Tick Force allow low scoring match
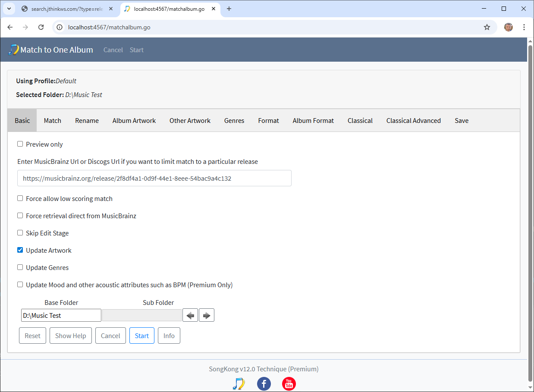Screen dimensions: 534x392 click(x=20, y=198)
